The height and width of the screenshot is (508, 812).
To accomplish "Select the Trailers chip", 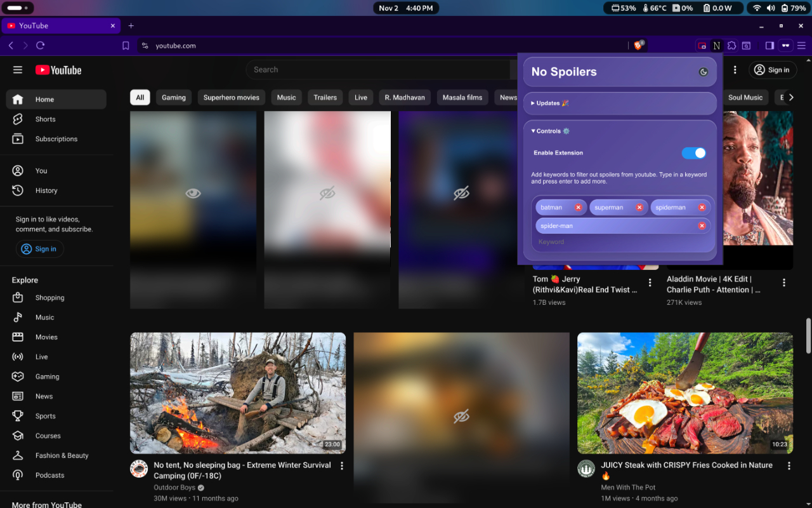I will click(325, 98).
